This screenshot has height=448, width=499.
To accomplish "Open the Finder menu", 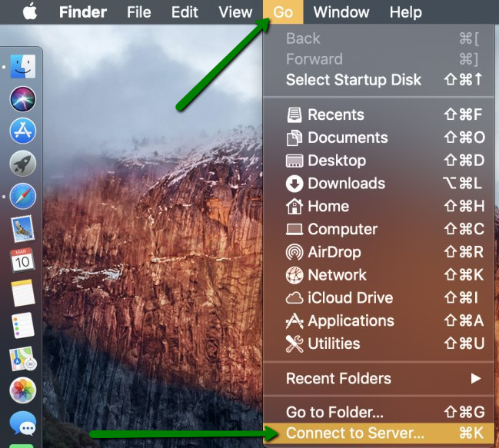I will pos(83,12).
